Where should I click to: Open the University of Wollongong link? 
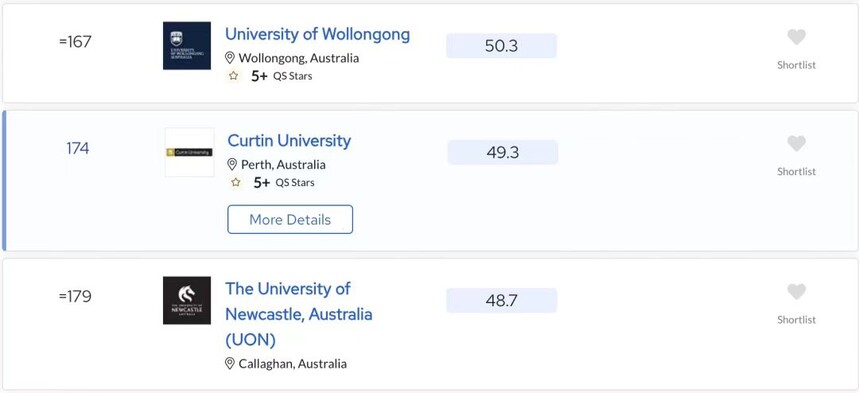click(317, 34)
